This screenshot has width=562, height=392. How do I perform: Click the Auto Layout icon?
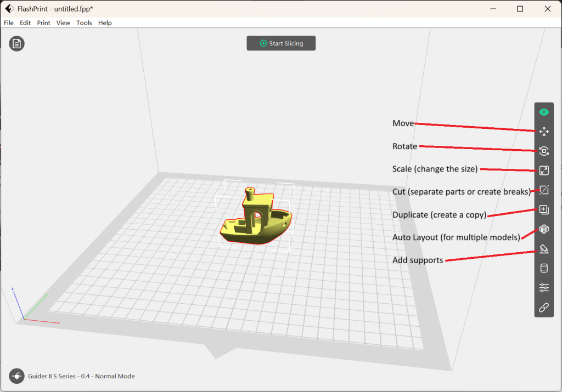click(x=544, y=229)
